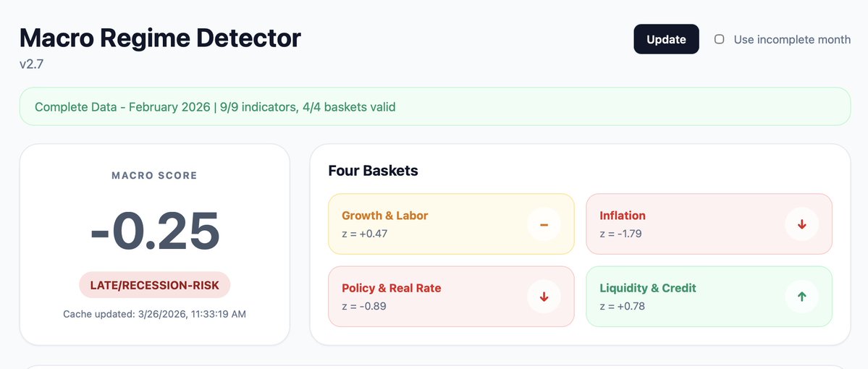868x369 pixels.
Task: Select the Inflation basket title
Action: click(622, 216)
